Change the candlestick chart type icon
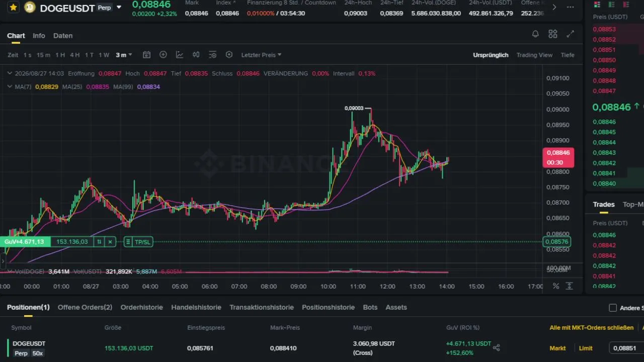644x362 pixels. point(196,55)
